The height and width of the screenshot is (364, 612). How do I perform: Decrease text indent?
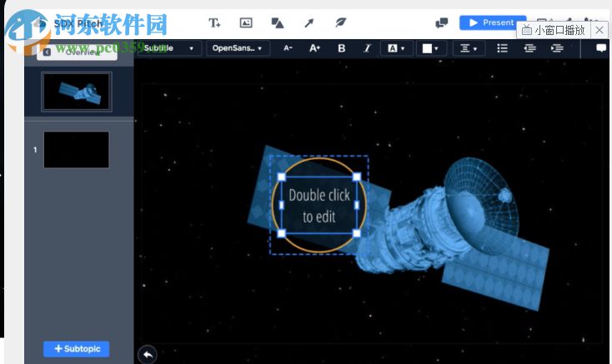coord(529,48)
